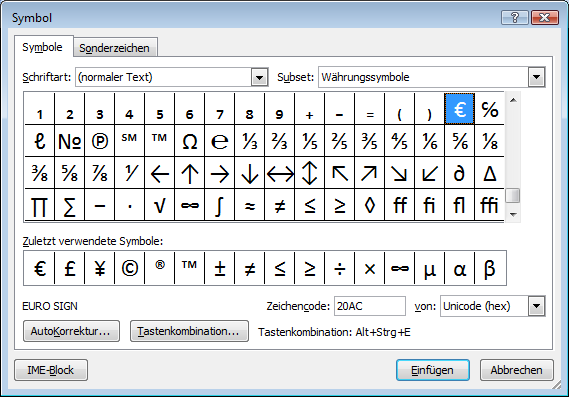Image resolution: width=569 pixels, height=397 pixels.
Task: Choose the up-down arrow ↕ symbol
Action: (310, 173)
